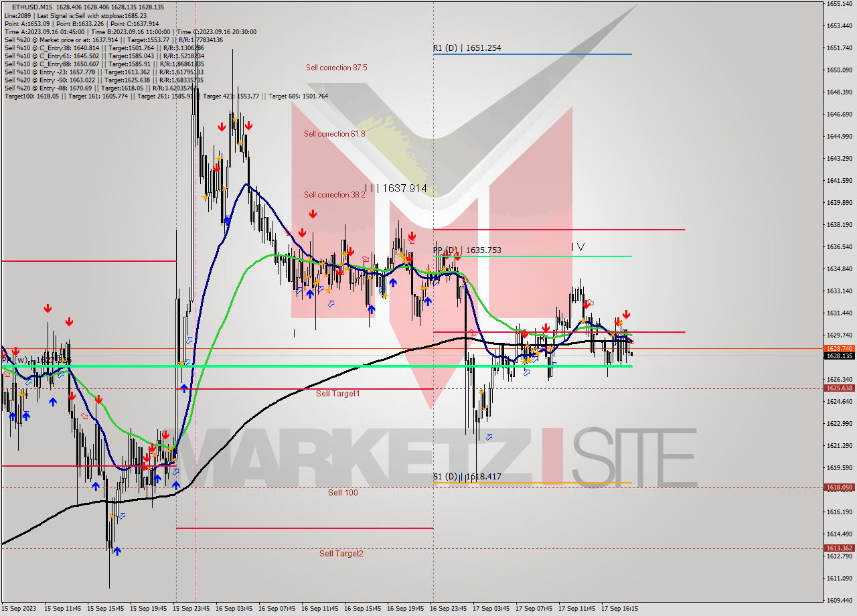Click the '17 Sep 03:45' time axis label
Screen dimensions: 857x616
pyautogui.click(x=491, y=609)
